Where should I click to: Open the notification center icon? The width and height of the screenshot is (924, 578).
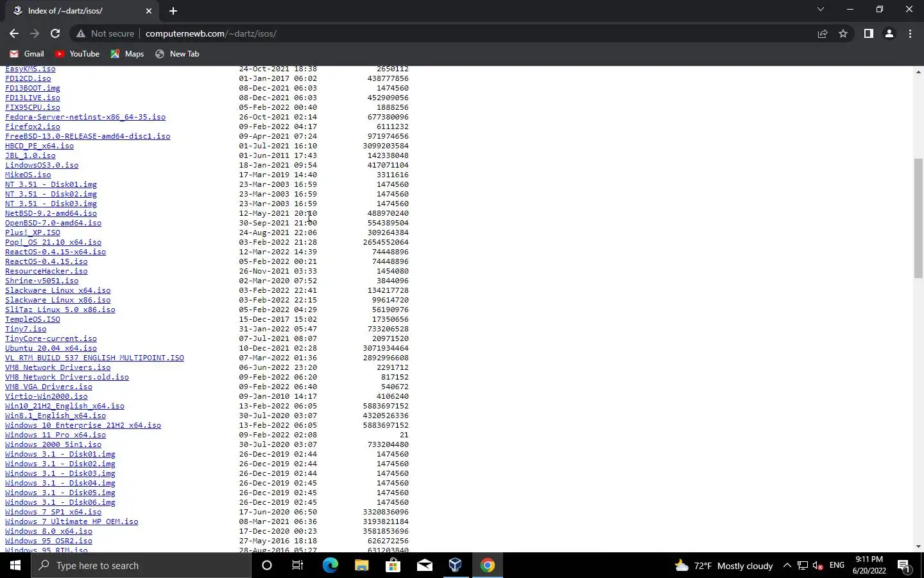904,566
